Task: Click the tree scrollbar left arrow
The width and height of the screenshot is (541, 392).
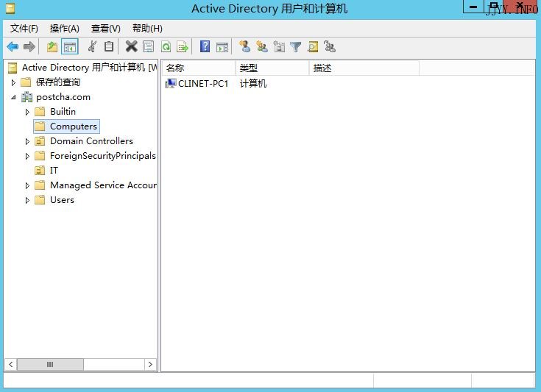Action: pos(11,364)
